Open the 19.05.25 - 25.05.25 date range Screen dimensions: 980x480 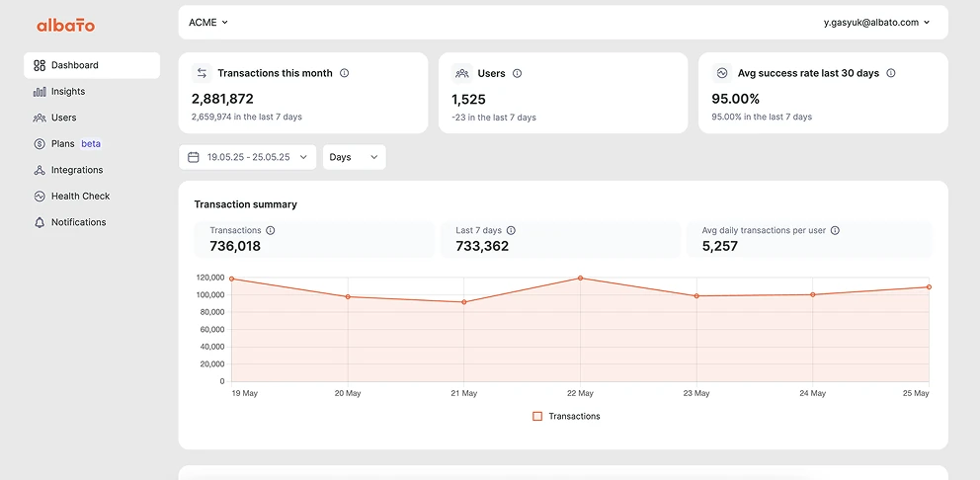pos(248,157)
